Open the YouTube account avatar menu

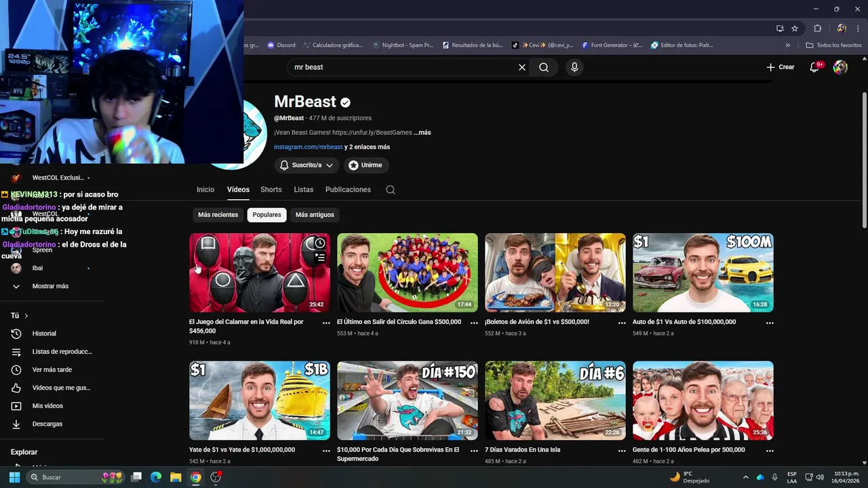click(840, 67)
